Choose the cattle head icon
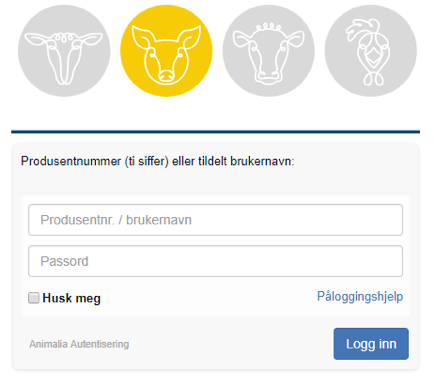This screenshot has width=433, height=385. pyautogui.click(x=269, y=51)
